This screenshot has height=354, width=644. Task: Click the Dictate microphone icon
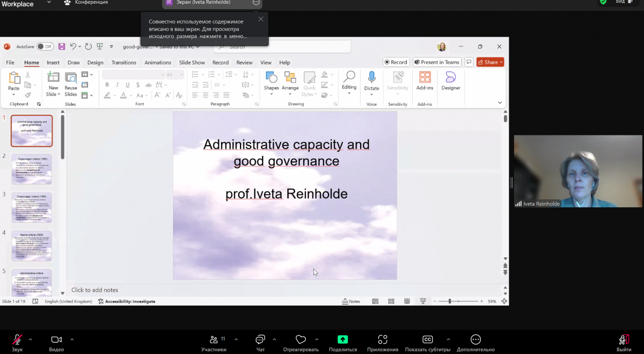coord(371,81)
